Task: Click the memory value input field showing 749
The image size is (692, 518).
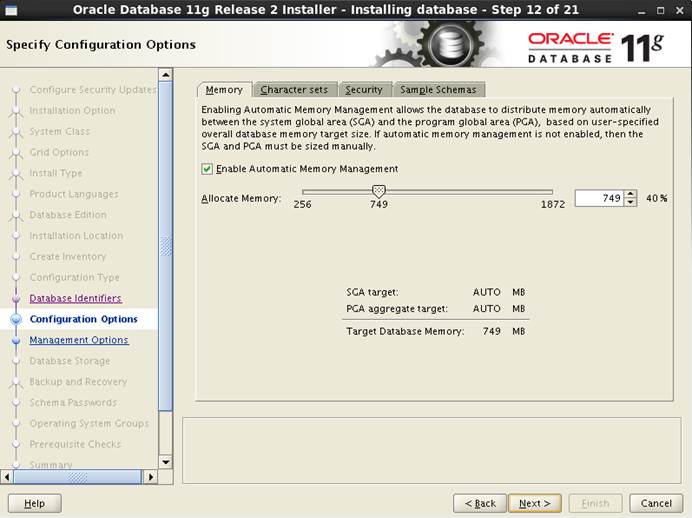Action: (599, 198)
